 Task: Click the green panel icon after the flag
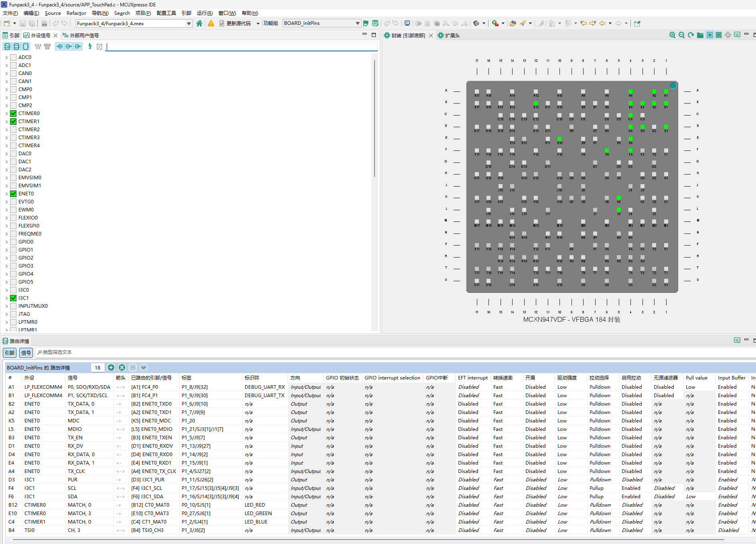click(x=375, y=23)
